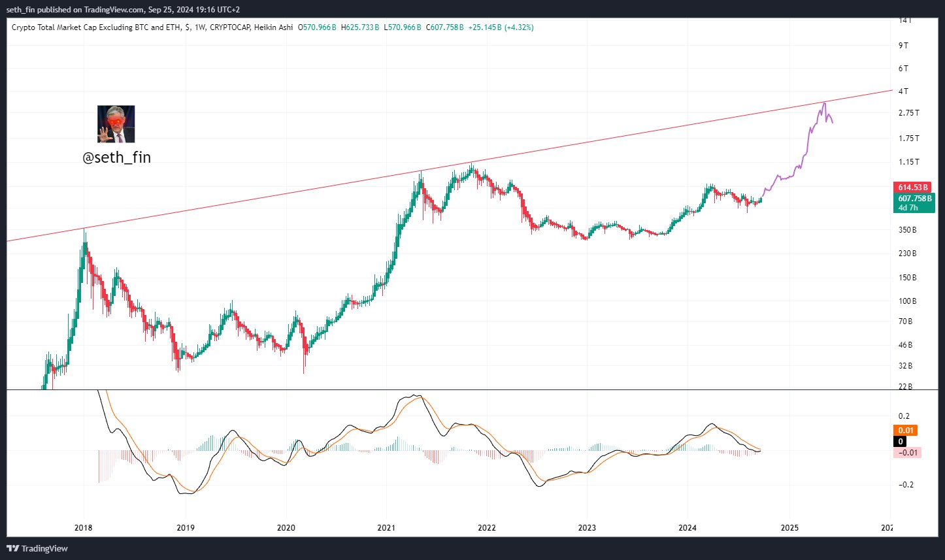Click the black 0 indicator value label

click(x=900, y=442)
